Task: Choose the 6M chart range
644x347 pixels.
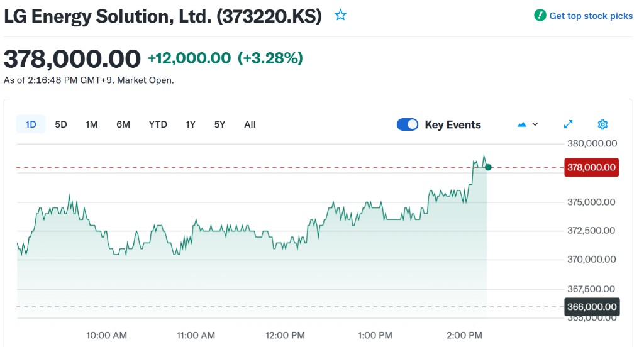Action: (x=123, y=124)
